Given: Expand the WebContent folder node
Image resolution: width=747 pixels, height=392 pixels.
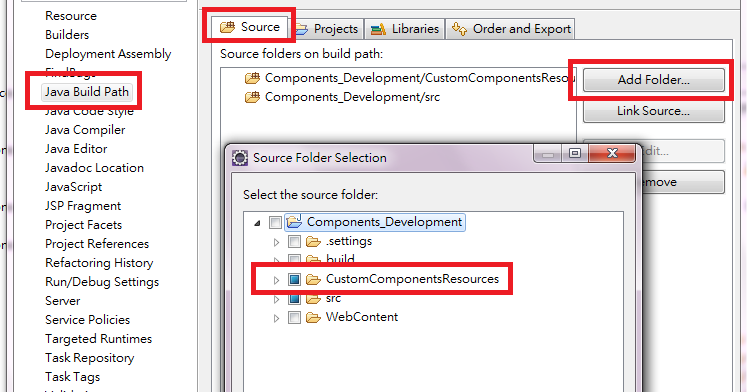Looking at the screenshot, I should (276, 318).
